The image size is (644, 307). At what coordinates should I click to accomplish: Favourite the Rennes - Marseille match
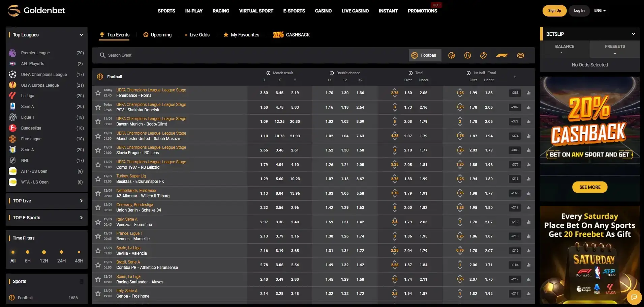[x=98, y=236]
